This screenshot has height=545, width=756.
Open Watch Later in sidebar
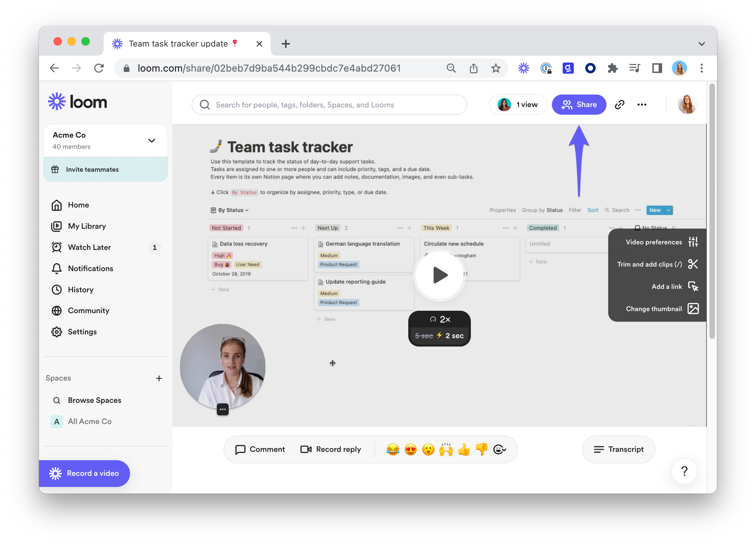point(89,247)
